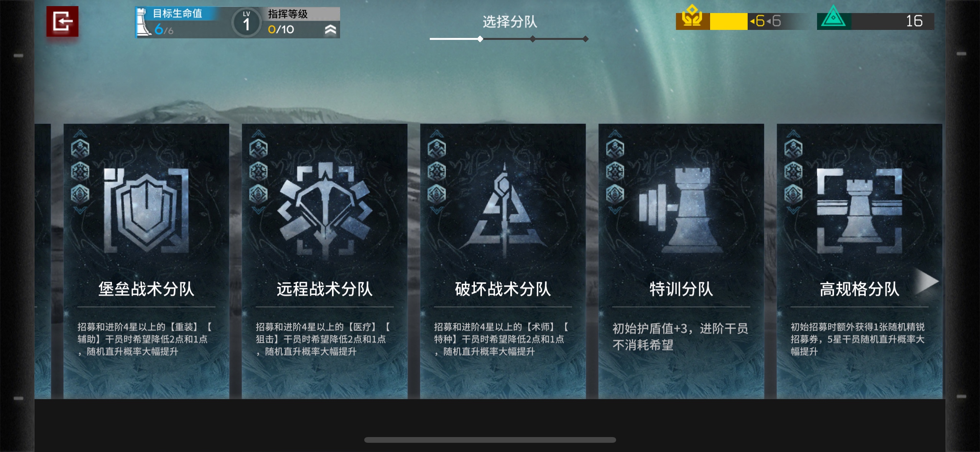The image size is (980, 452).
Task: Tap the yellow hope gauge bar
Action: click(x=728, y=21)
